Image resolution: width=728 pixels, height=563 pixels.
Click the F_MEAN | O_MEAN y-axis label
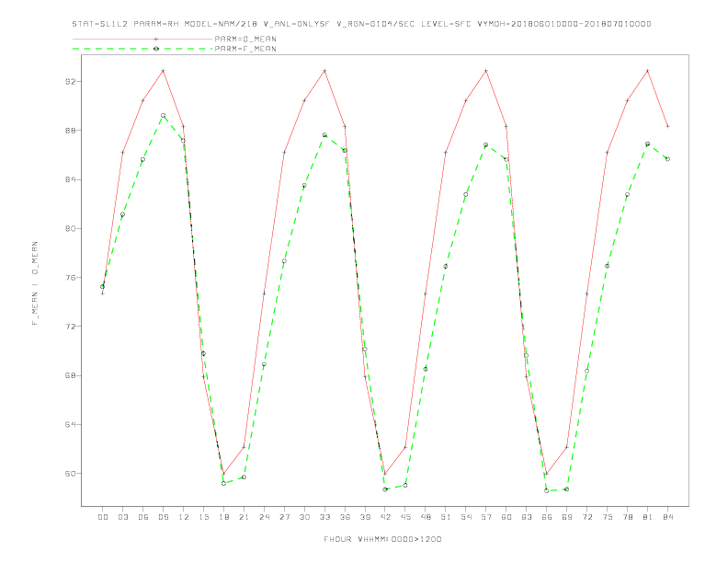point(35,283)
